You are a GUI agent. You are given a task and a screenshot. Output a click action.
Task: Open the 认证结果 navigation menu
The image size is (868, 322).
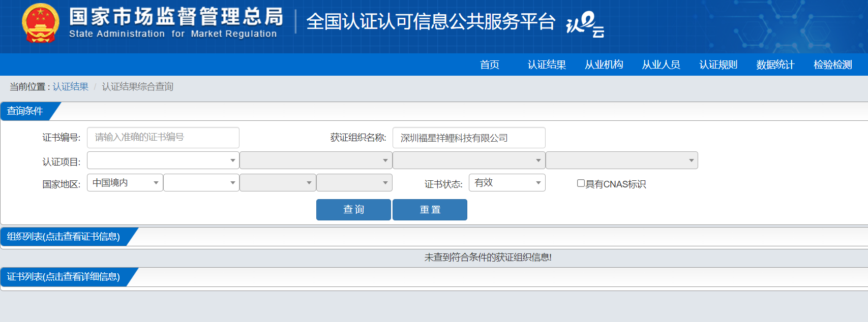coord(547,65)
